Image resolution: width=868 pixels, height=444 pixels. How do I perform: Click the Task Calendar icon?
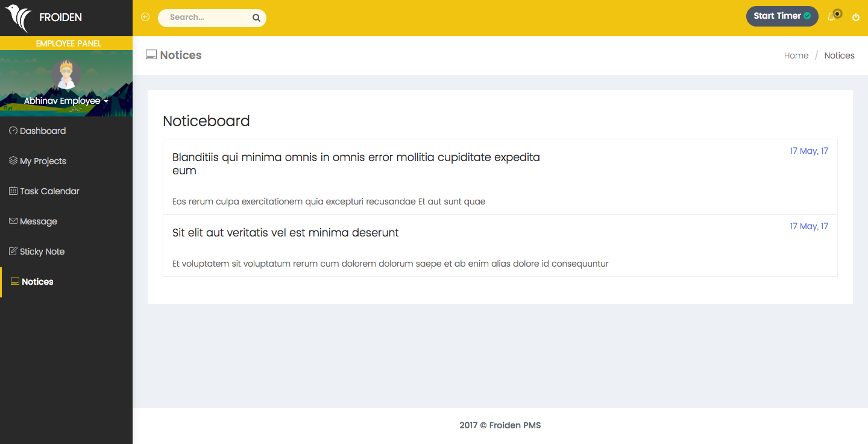pos(13,191)
